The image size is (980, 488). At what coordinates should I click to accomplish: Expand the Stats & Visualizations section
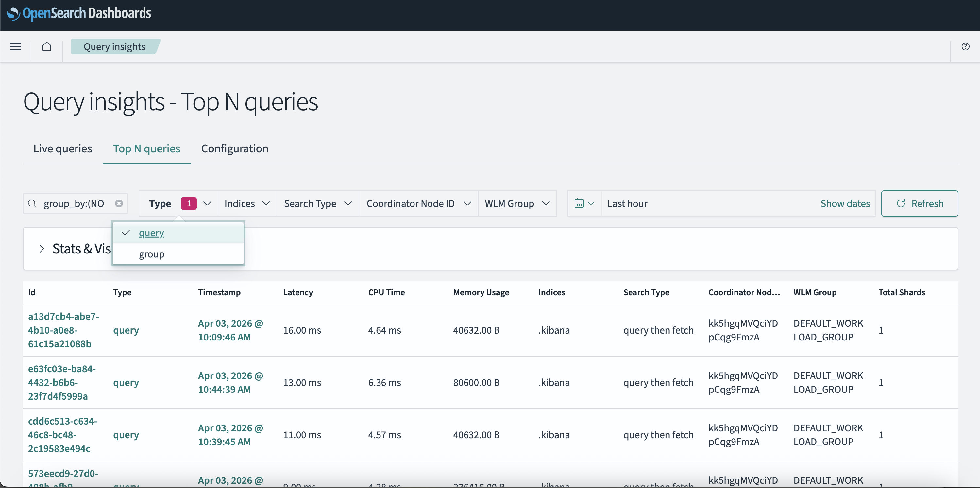[42, 249]
